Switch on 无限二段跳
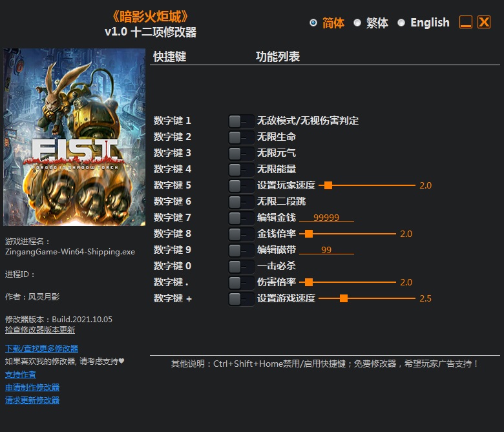 242,202
